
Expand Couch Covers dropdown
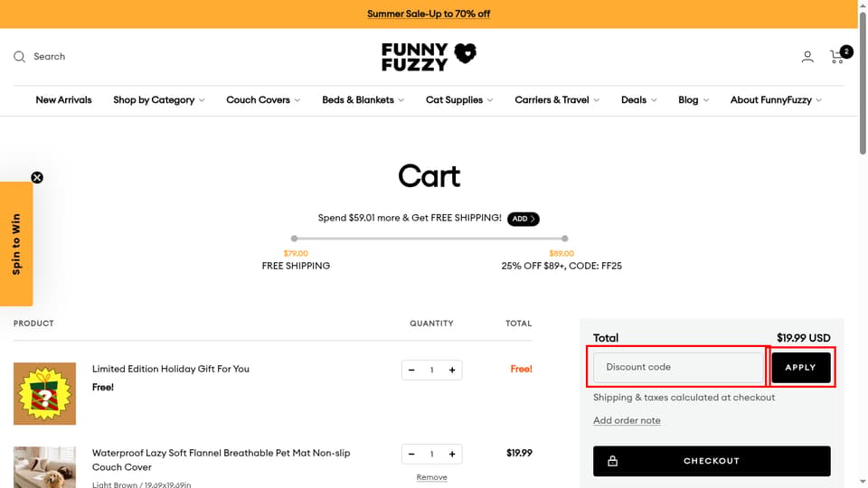tap(263, 100)
